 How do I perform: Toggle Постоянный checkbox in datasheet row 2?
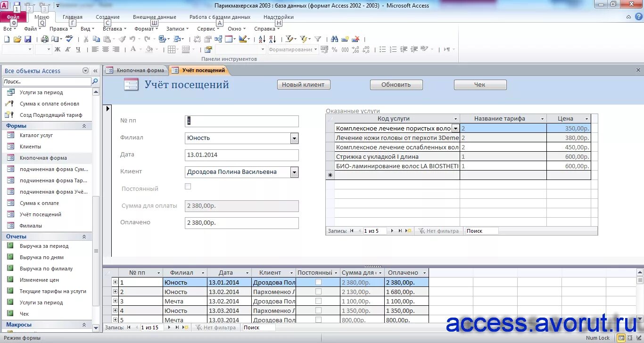coord(318,292)
